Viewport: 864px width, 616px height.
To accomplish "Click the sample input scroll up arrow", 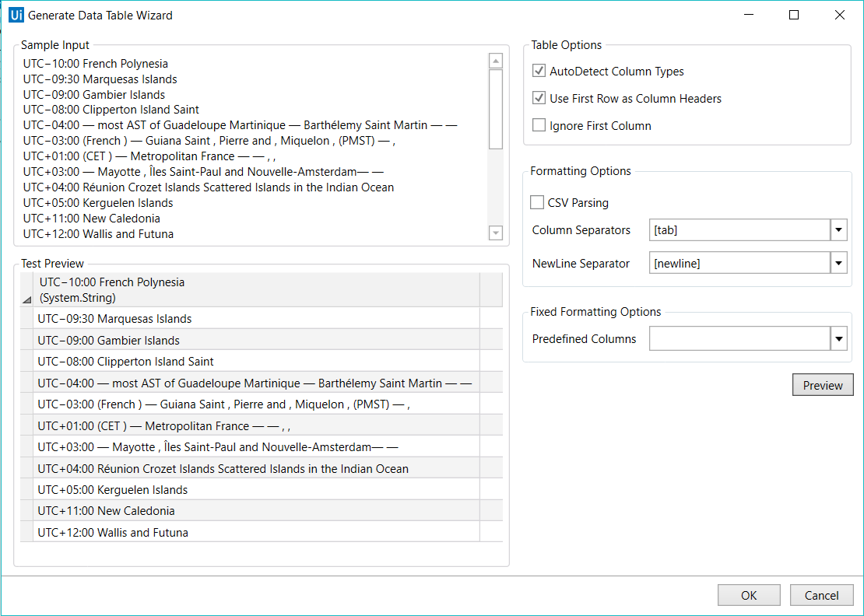I will point(496,61).
